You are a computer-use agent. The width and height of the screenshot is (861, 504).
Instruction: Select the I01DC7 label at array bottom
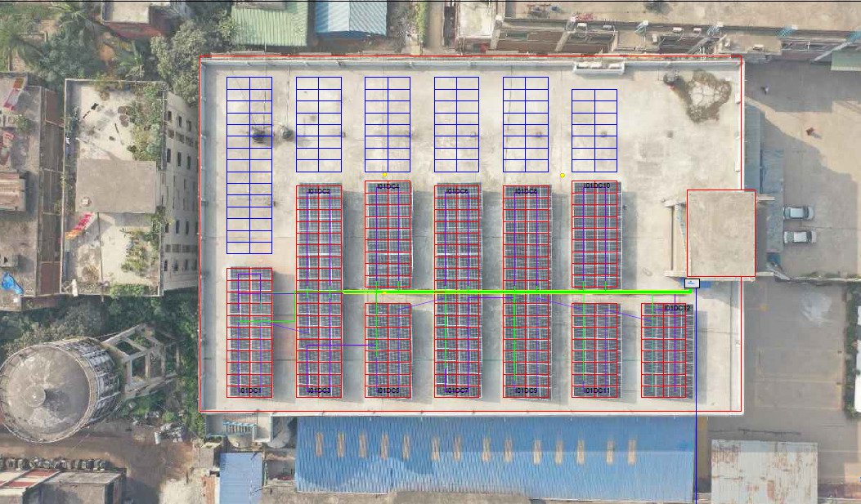tap(457, 391)
